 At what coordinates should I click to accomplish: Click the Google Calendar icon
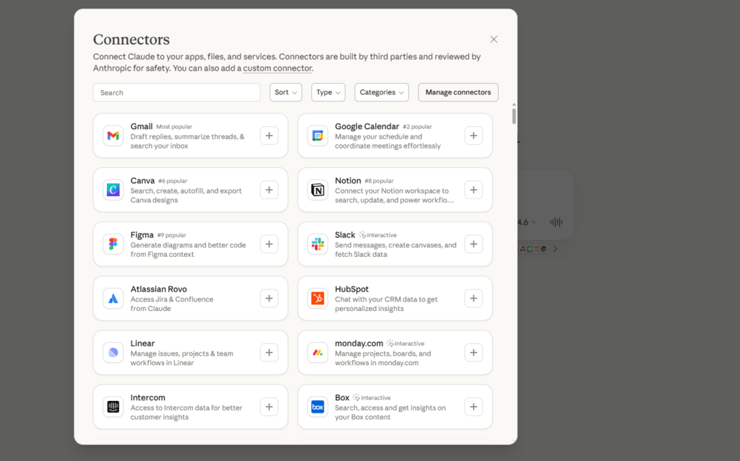[x=317, y=136]
